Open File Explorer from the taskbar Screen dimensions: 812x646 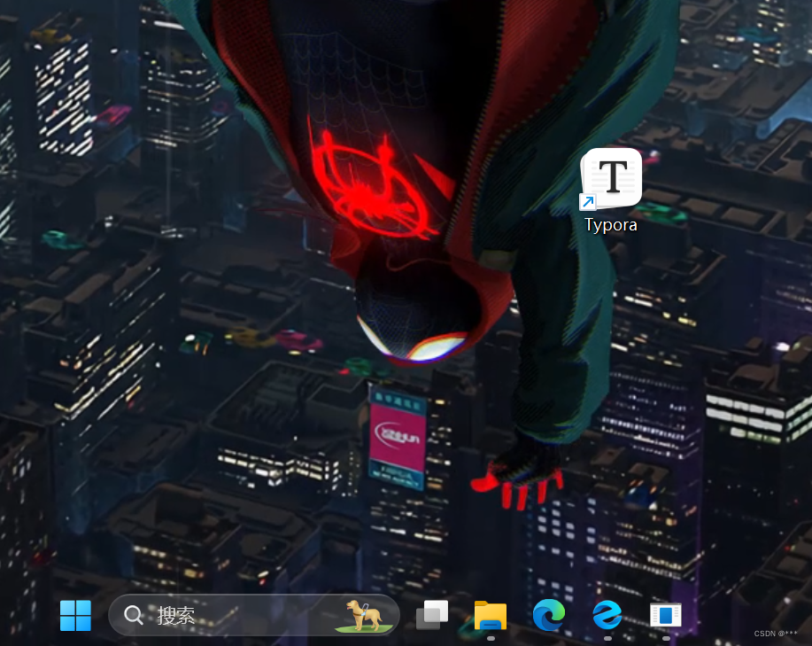pyautogui.click(x=491, y=616)
